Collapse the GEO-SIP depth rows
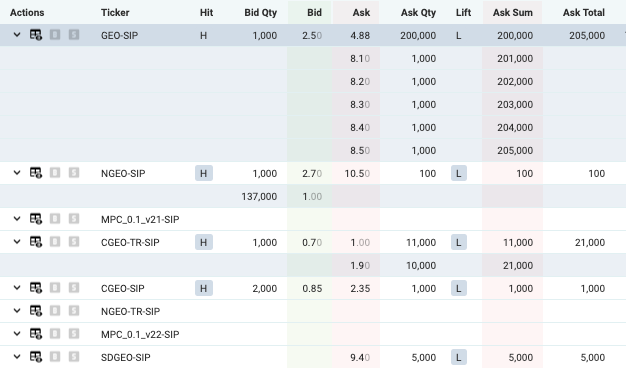The height and width of the screenshot is (368, 626). [x=17, y=35]
